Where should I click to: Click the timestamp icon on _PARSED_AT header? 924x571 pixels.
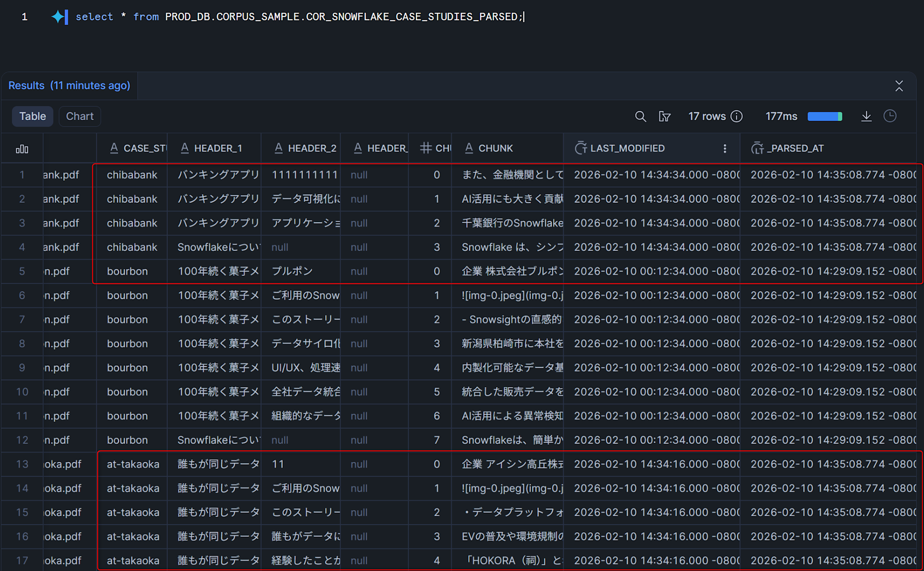(x=758, y=148)
